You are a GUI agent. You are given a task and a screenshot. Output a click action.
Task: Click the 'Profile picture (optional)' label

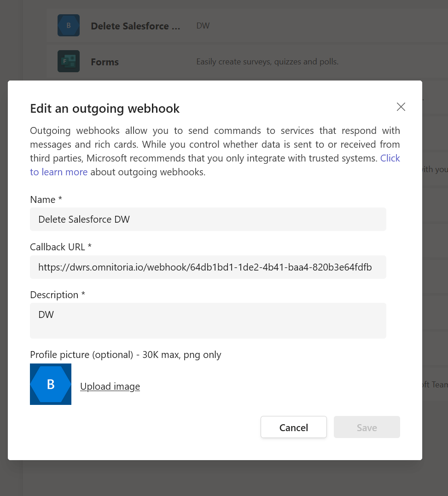click(x=125, y=354)
